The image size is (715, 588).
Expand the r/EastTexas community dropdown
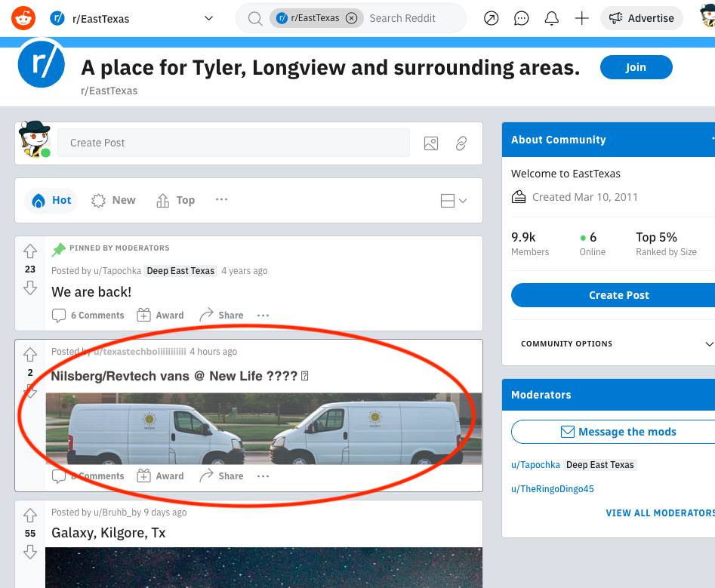click(x=208, y=18)
